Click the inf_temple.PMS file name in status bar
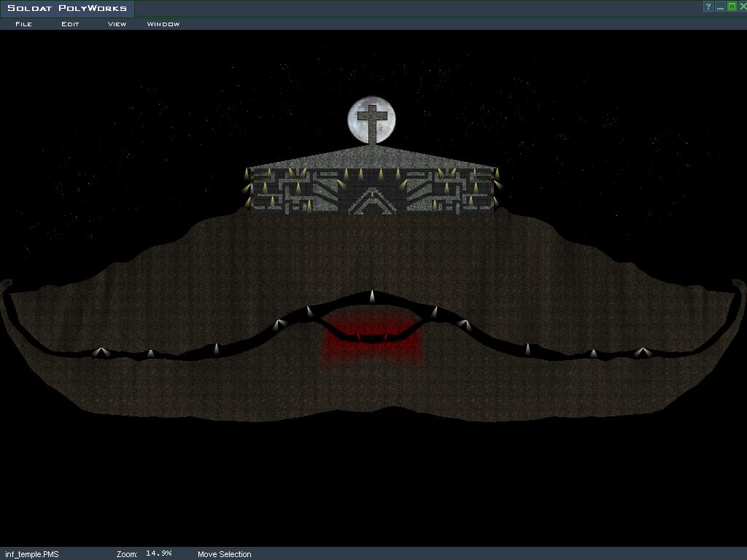Screen dimensions: 747x560 (x=31, y=554)
